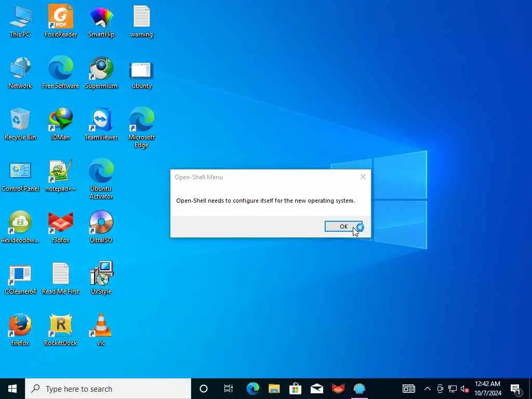Select the CCleaner64 desktop shortcut

coord(20,279)
